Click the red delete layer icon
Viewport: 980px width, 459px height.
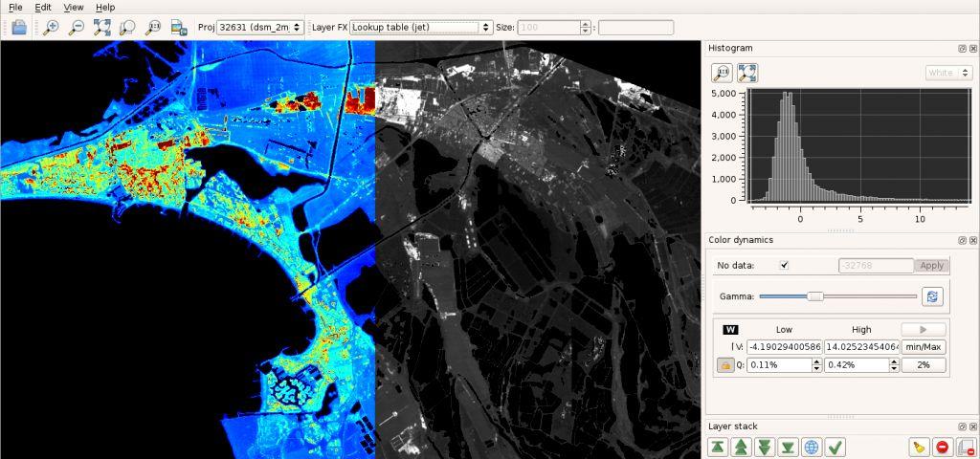coord(942,447)
